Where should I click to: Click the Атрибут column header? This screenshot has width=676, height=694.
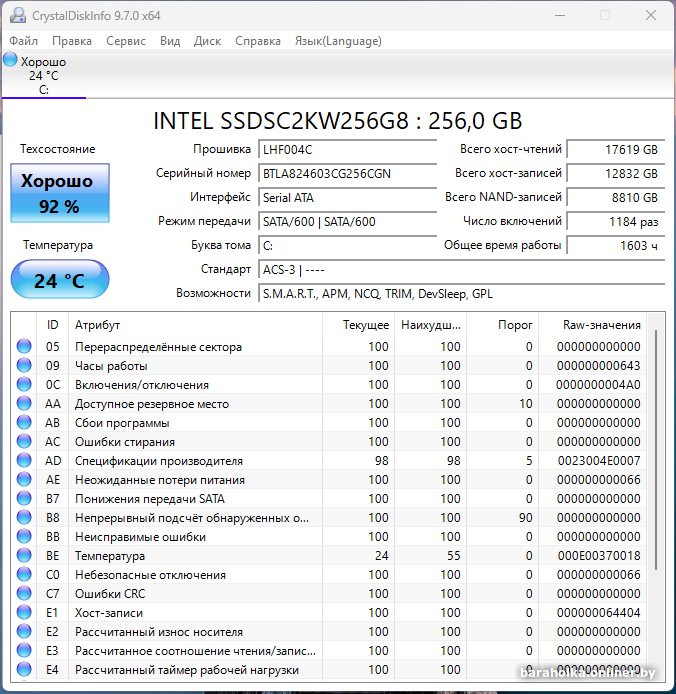click(195, 325)
